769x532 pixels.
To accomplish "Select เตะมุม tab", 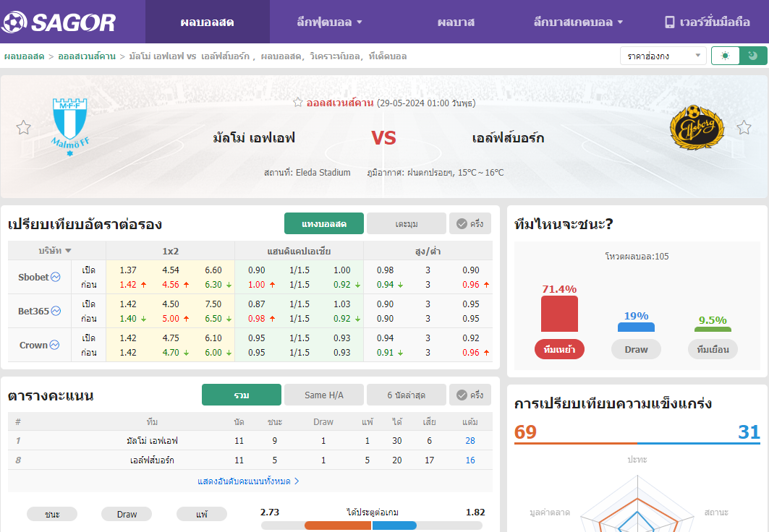I will (x=407, y=223).
